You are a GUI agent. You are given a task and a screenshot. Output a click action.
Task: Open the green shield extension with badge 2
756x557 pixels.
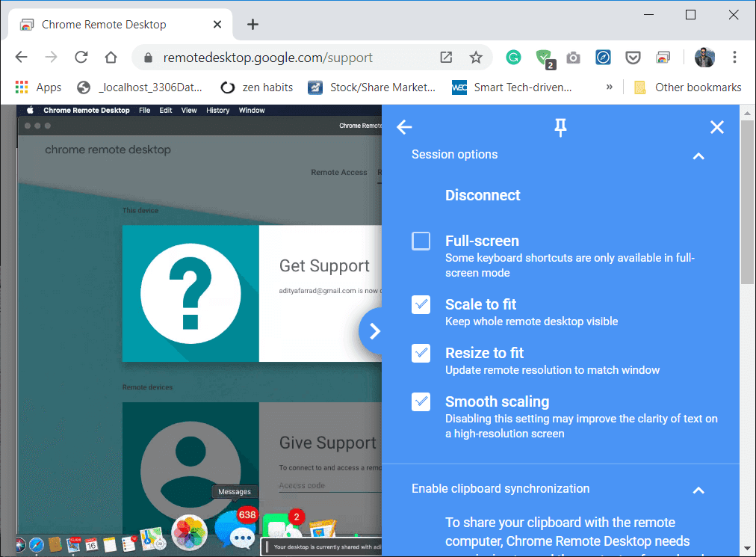(x=545, y=59)
